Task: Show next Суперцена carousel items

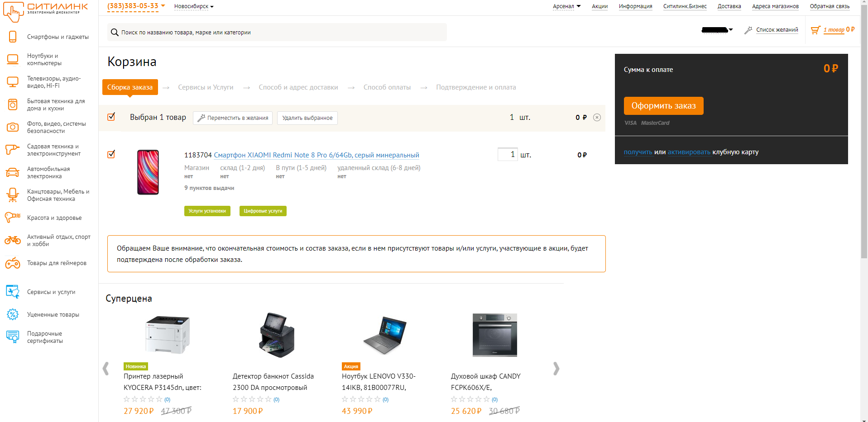Action: (x=556, y=369)
